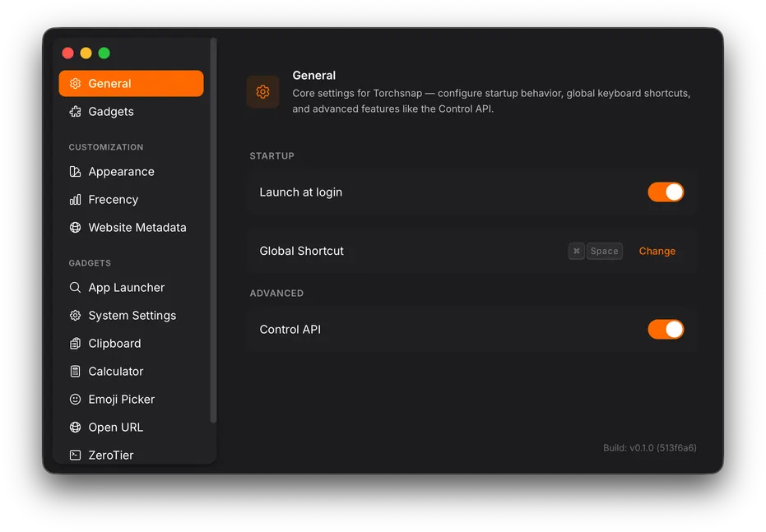Open the Gadgets section label

pos(111,112)
